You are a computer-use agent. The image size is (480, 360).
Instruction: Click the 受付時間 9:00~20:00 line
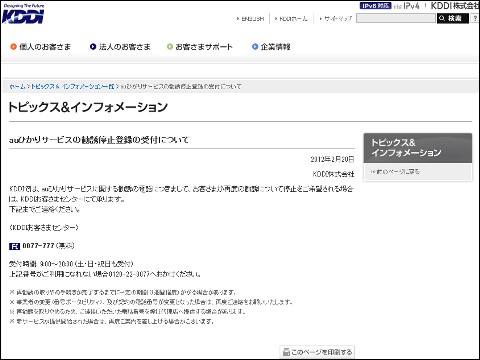point(71,264)
